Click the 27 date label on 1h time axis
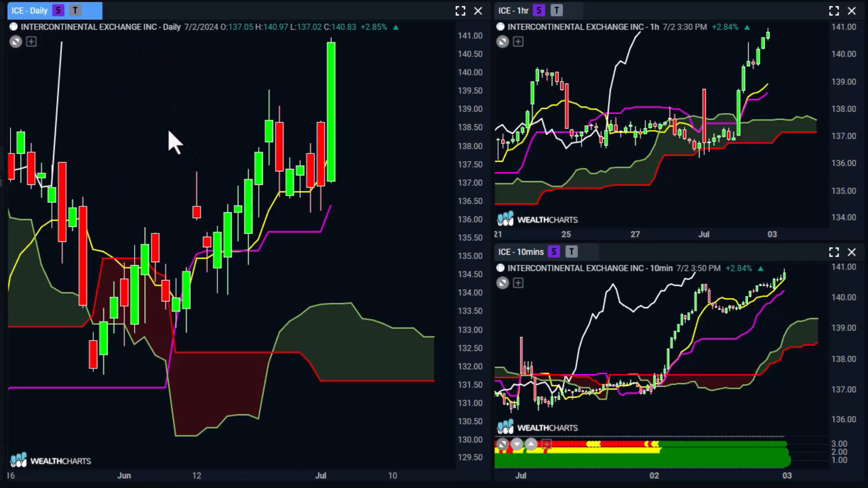This screenshot has height=488, width=868. tap(635, 234)
